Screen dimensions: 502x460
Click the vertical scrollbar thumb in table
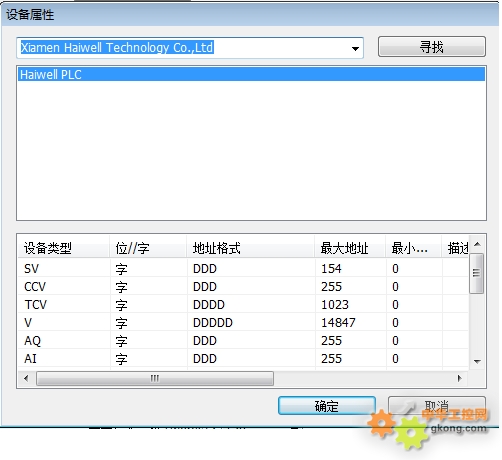[477, 273]
